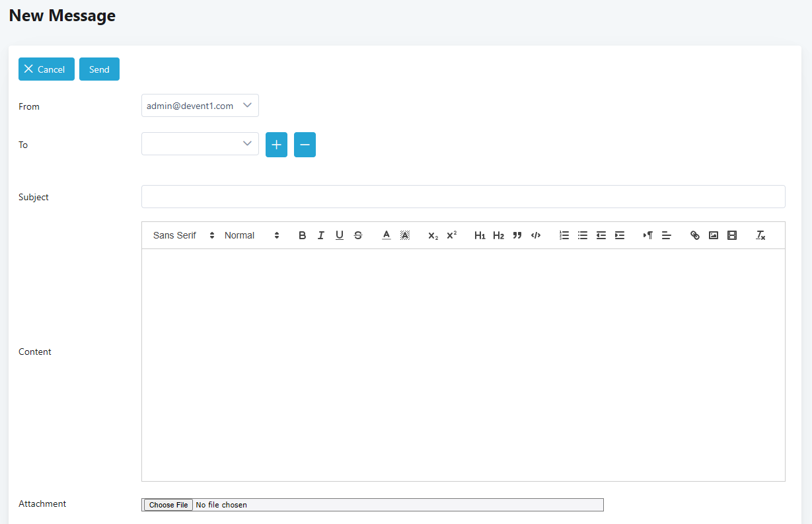The height and width of the screenshot is (524, 812).
Task: Apply Heading 1 style
Action: pyautogui.click(x=480, y=235)
